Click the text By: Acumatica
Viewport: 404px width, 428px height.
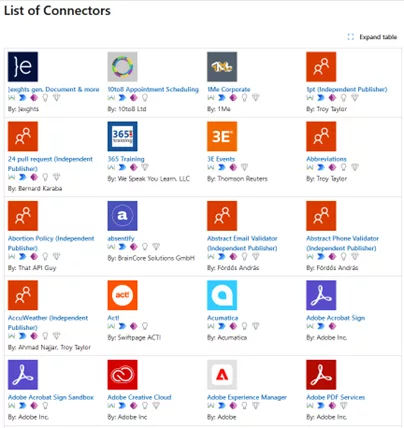[227, 337]
